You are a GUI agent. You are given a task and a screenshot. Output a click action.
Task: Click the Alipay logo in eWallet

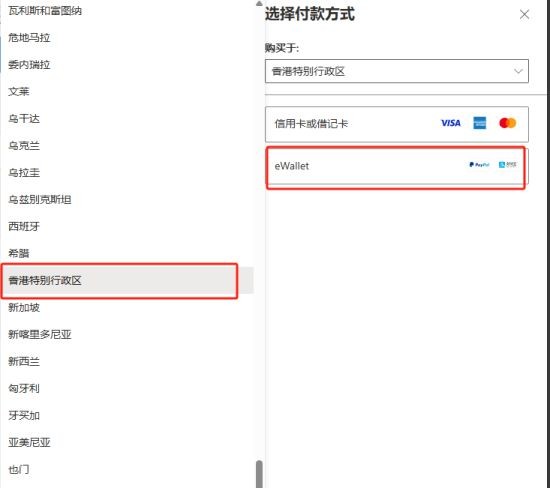point(508,165)
